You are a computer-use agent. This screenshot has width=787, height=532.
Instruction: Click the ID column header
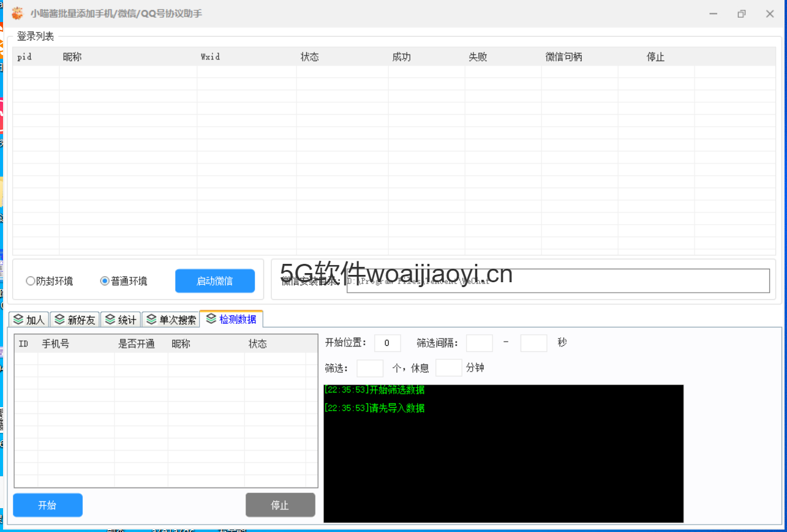click(x=26, y=344)
